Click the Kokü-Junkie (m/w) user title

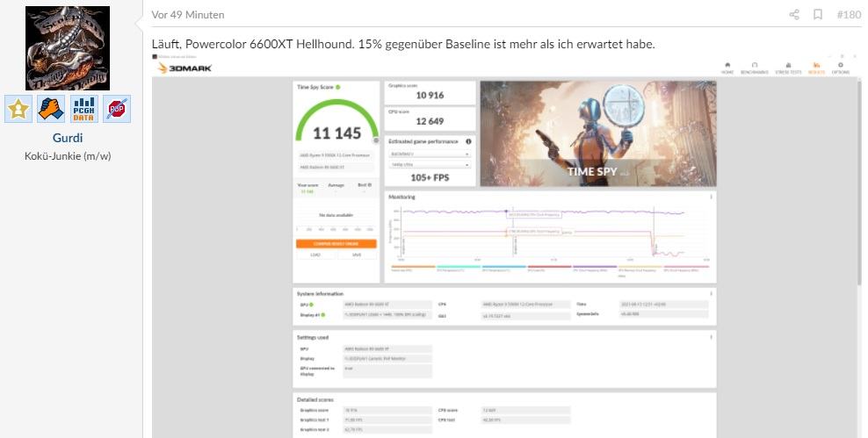(68, 156)
